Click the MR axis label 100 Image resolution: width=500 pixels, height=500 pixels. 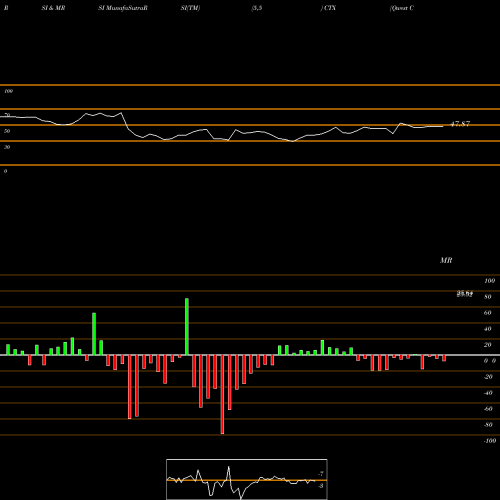tap(490, 281)
